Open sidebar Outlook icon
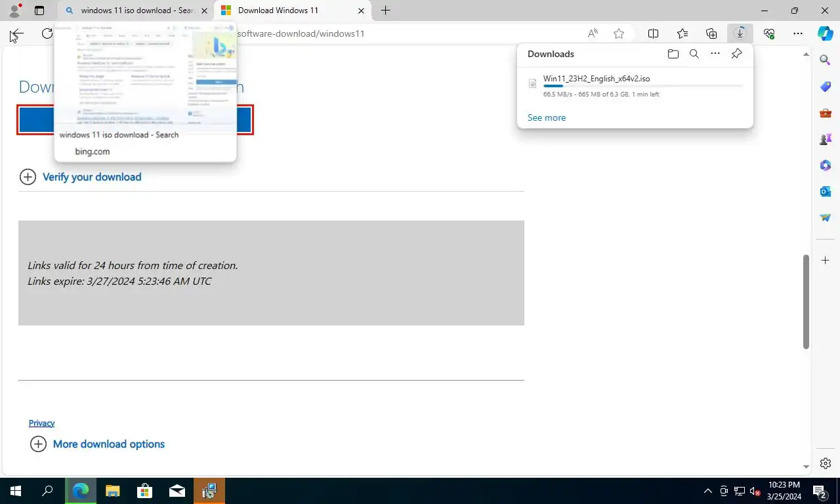This screenshot has height=504, width=840. pos(826,192)
